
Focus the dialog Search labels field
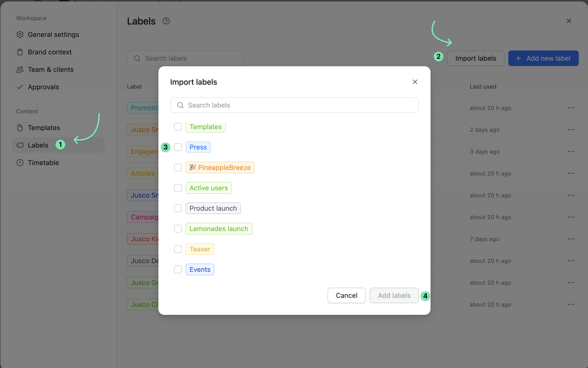click(294, 105)
